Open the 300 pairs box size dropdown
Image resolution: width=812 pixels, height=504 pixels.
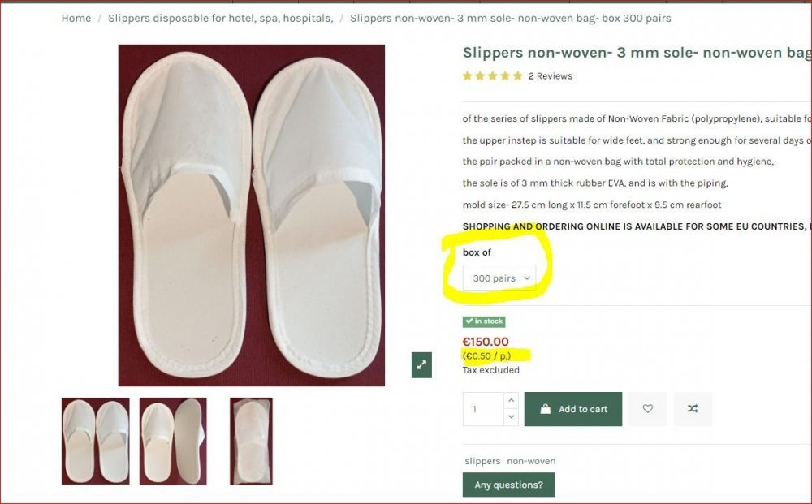[x=499, y=278]
